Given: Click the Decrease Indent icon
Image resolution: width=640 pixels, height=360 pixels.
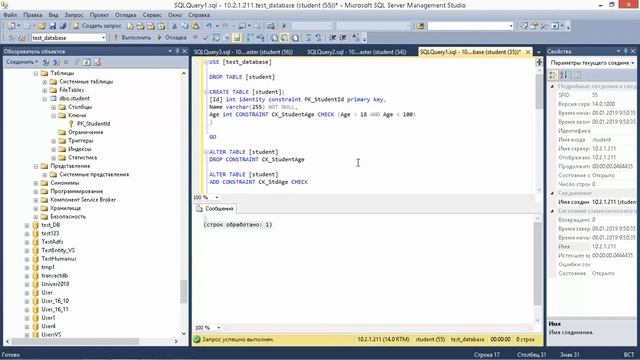Looking at the screenshot, I should click(x=333, y=38).
